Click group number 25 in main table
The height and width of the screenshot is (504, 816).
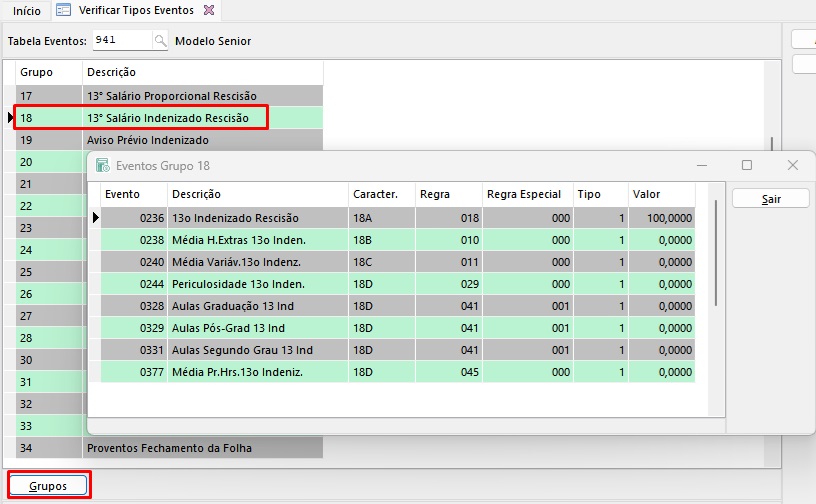click(49, 272)
